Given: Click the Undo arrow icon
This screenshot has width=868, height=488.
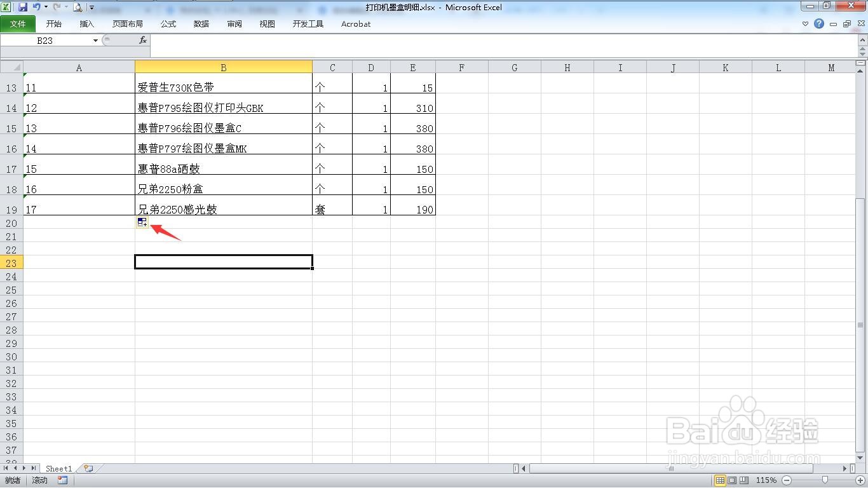Looking at the screenshot, I should (36, 7).
